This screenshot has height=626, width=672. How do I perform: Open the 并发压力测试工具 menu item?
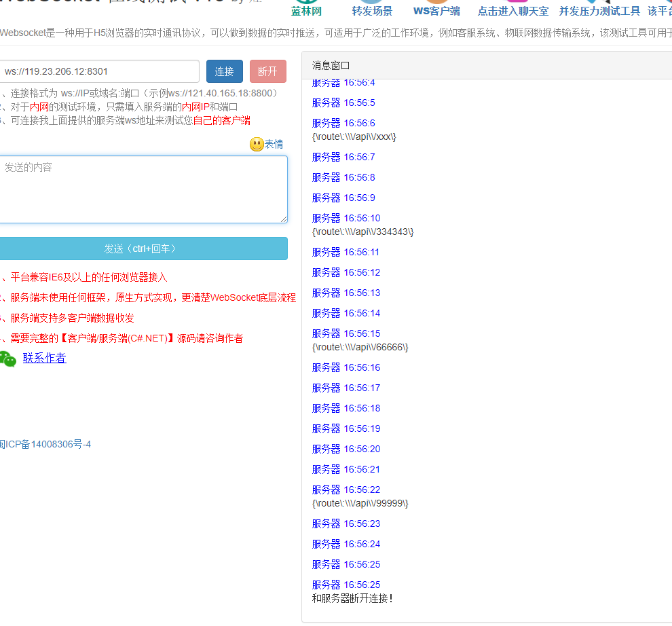pos(599,11)
